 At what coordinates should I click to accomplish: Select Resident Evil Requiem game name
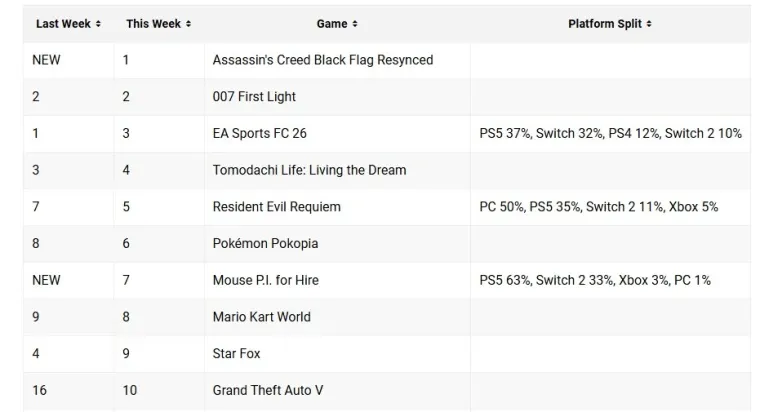tap(276, 207)
